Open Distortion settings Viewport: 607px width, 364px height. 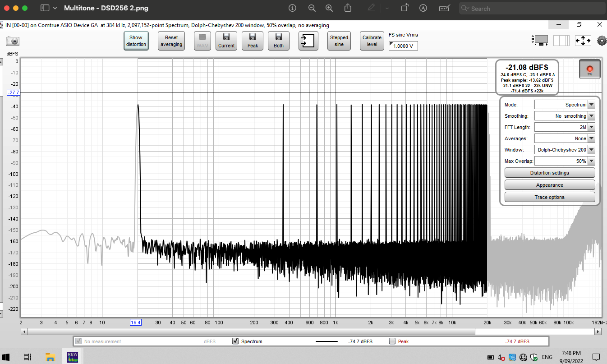[x=550, y=173]
